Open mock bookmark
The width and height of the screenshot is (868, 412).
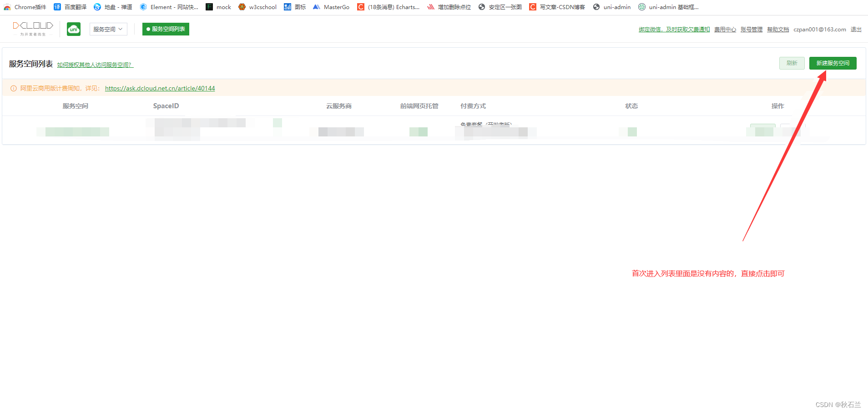pos(218,7)
